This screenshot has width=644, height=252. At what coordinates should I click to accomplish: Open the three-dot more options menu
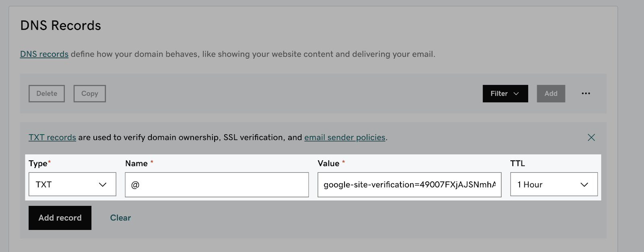tap(586, 94)
